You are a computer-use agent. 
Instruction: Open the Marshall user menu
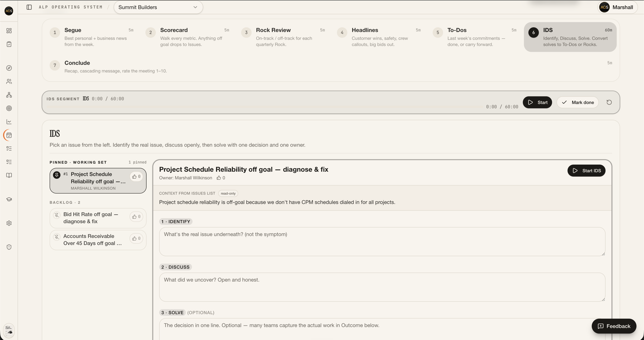click(x=618, y=7)
